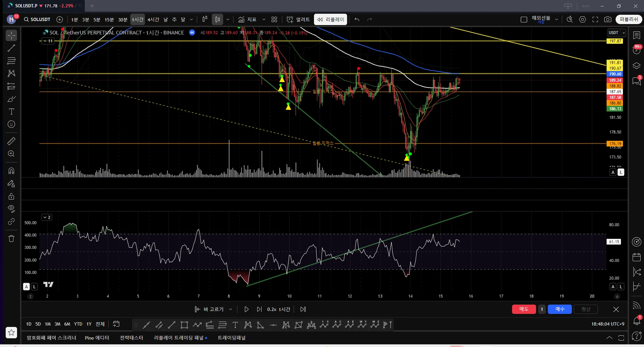Expand the USDT currency dropdown
Image resolution: width=644 pixels, height=347 pixels.
click(617, 32)
